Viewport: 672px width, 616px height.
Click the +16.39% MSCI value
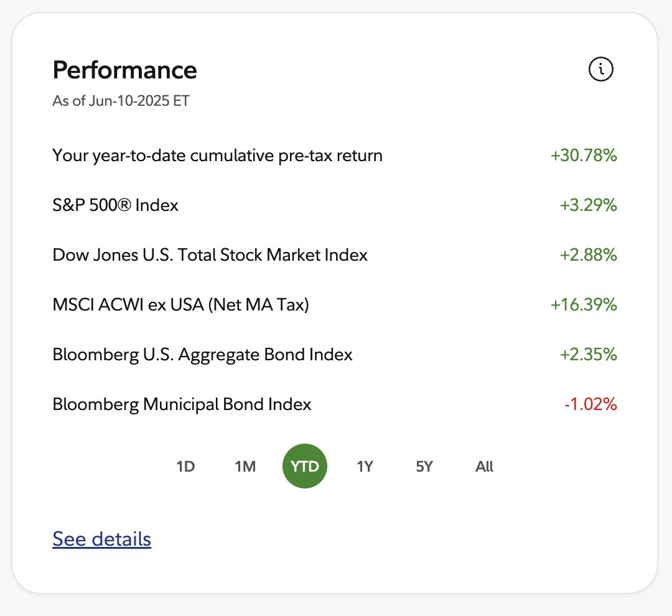coord(584,304)
